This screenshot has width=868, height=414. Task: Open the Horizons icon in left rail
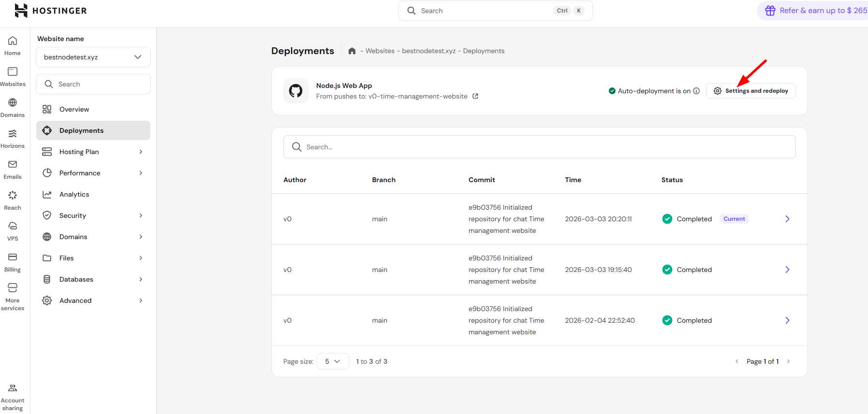pos(13,134)
